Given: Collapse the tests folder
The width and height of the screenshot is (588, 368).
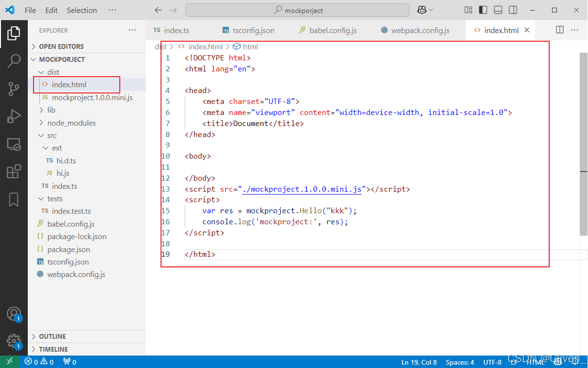Looking at the screenshot, I should tap(55, 198).
